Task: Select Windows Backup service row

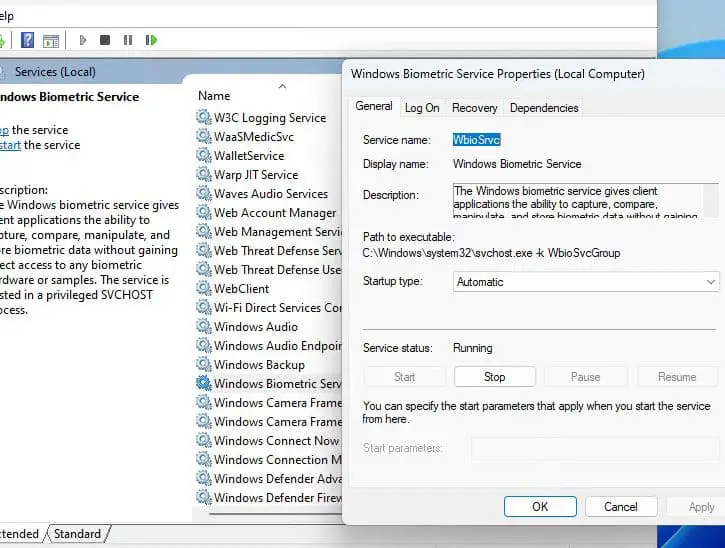Action: click(x=259, y=365)
